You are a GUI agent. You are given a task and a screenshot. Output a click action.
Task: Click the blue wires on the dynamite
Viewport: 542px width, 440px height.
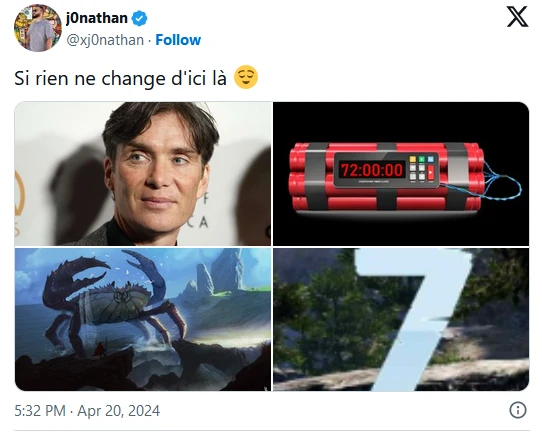pyautogui.click(x=499, y=183)
